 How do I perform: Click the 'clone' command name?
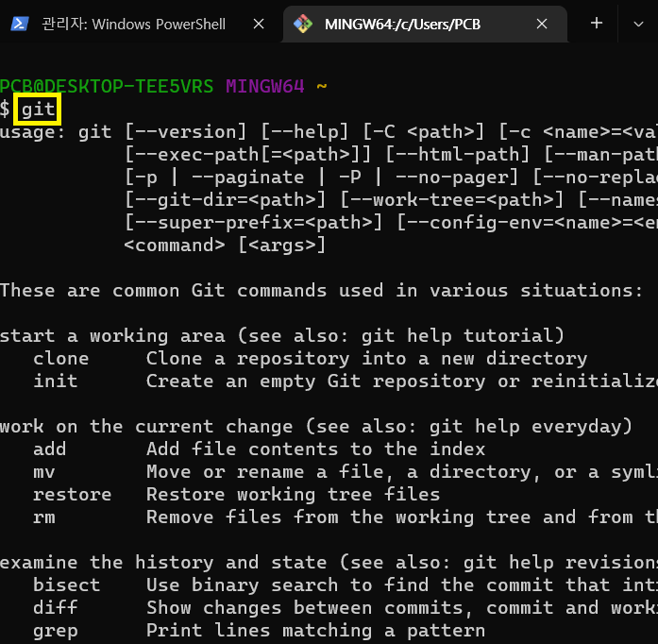pos(61,359)
